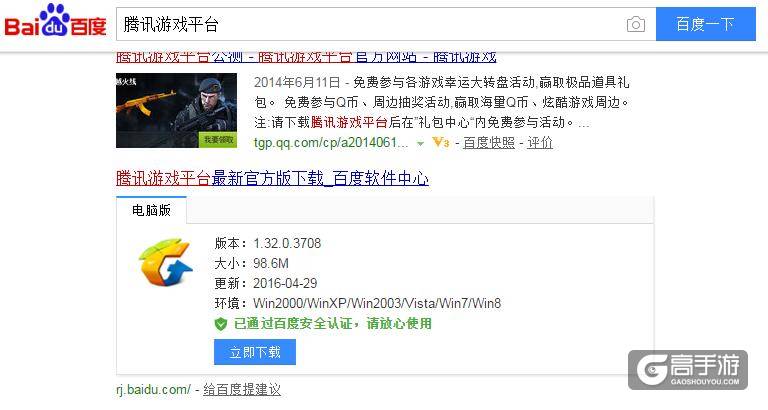This screenshot has width=768, height=410.
Task: Click the 立即下载 download button
Action: click(255, 352)
